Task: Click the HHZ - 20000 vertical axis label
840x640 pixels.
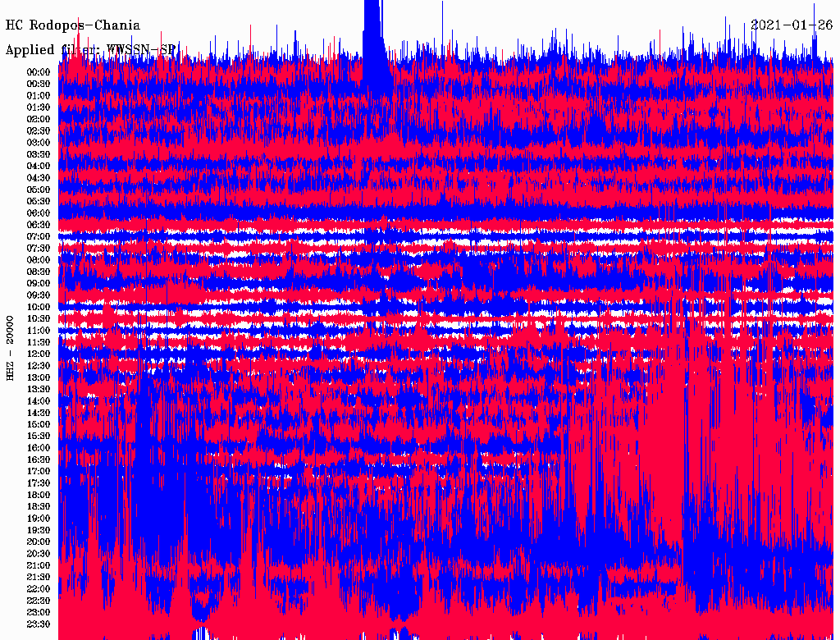Action: tap(10, 347)
